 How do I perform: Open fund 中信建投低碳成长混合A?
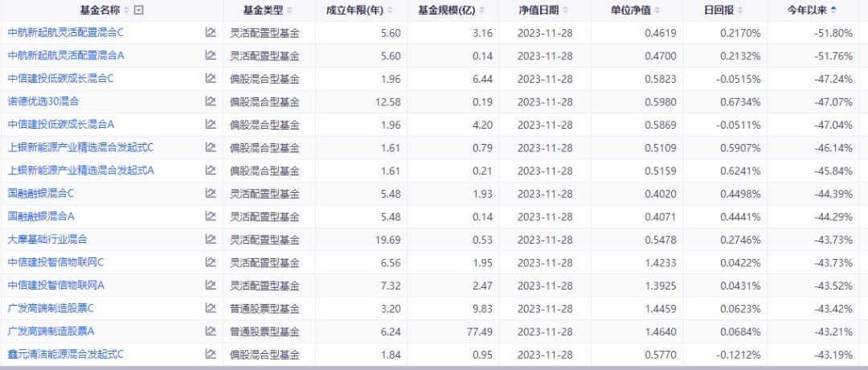(x=61, y=125)
